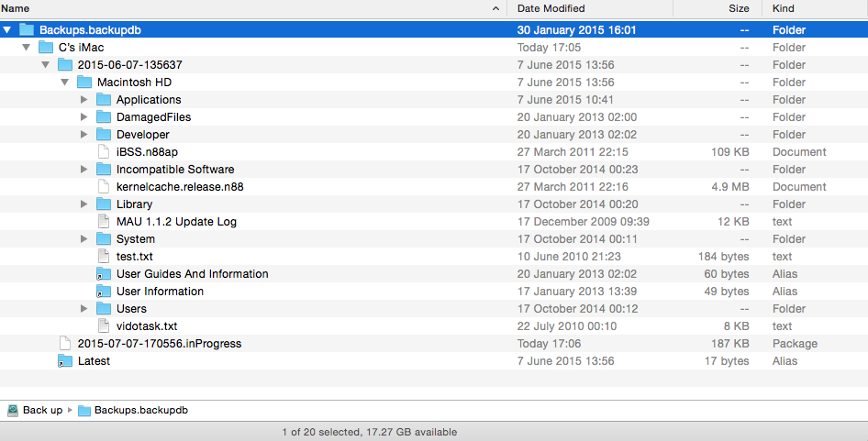Expand the Users folder triangle
Image resolution: width=868 pixels, height=441 pixels.
(x=84, y=309)
